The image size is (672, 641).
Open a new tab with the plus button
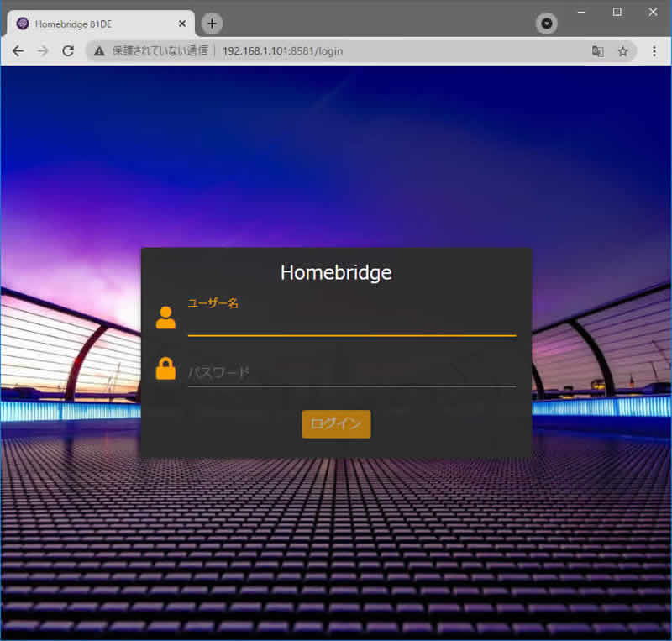click(212, 24)
